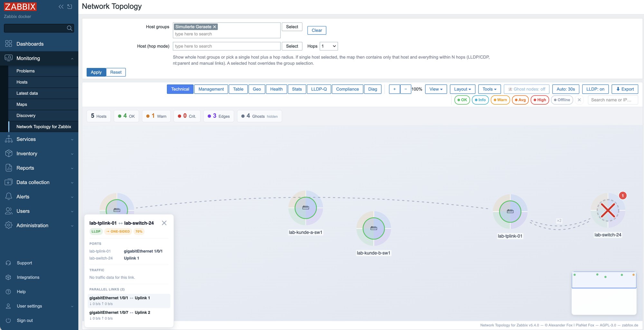Image resolution: width=644 pixels, height=330 pixels.
Task: Toggle the OK status filter
Action: pos(462,100)
